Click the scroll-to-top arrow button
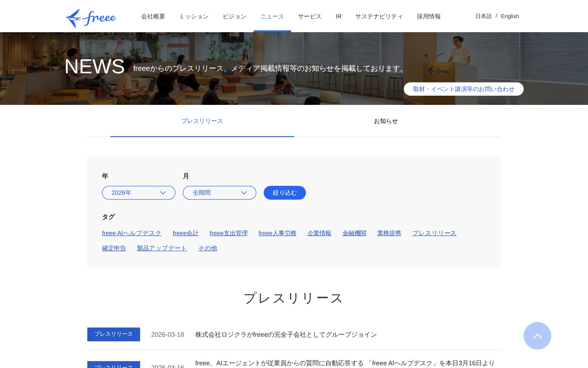588x368 pixels. [537, 336]
